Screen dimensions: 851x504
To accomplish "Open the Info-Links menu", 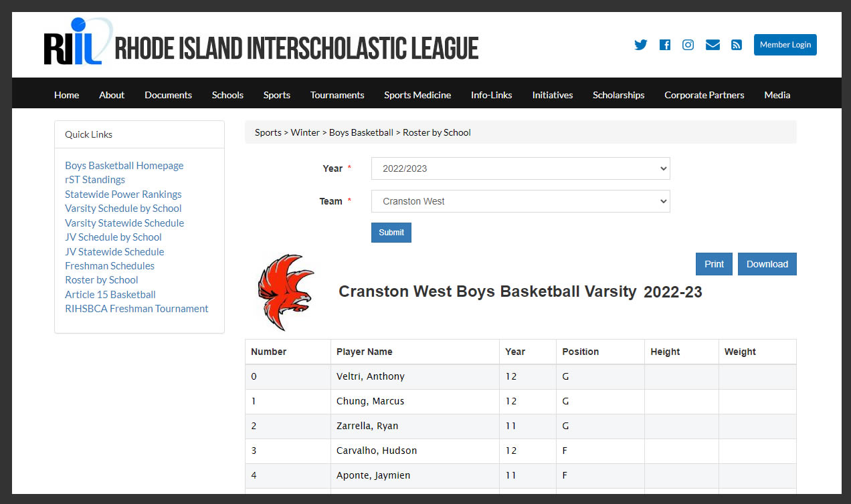I will 492,95.
